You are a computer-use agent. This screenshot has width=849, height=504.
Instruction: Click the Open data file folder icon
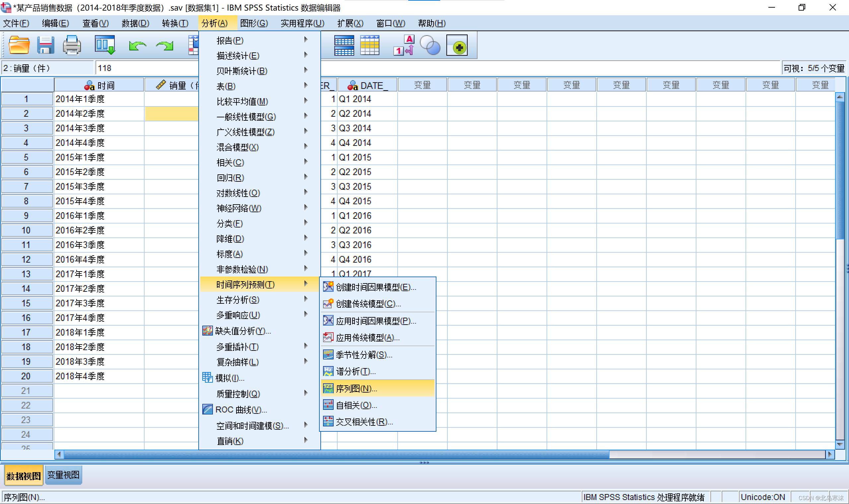[x=19, y=45]
